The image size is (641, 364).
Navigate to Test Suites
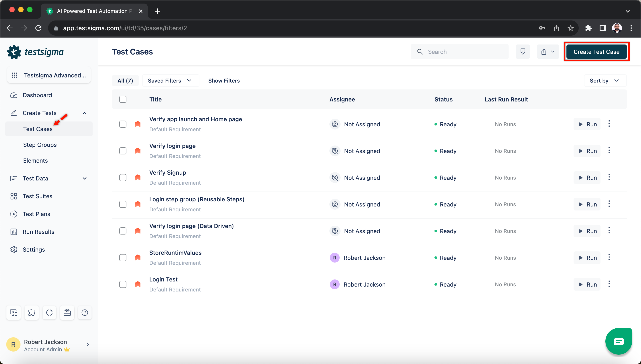click(37, 196)
